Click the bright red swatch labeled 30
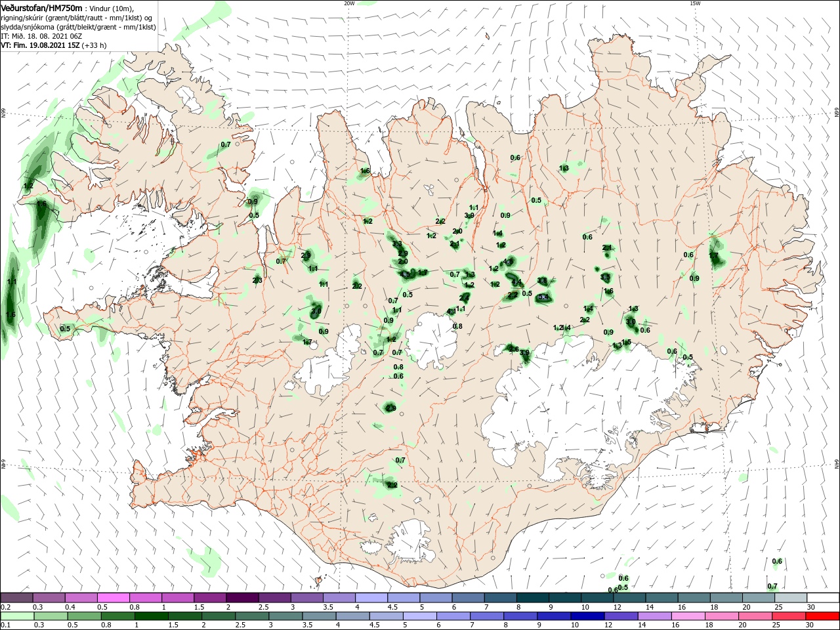This screenshot has height=630, width=840. pos(822,616)
